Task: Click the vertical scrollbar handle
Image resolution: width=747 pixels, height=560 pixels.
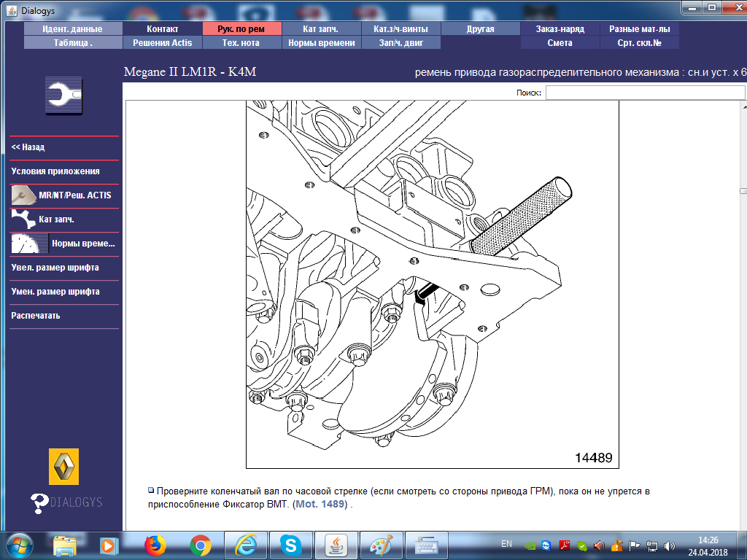Action: [743, 191]
